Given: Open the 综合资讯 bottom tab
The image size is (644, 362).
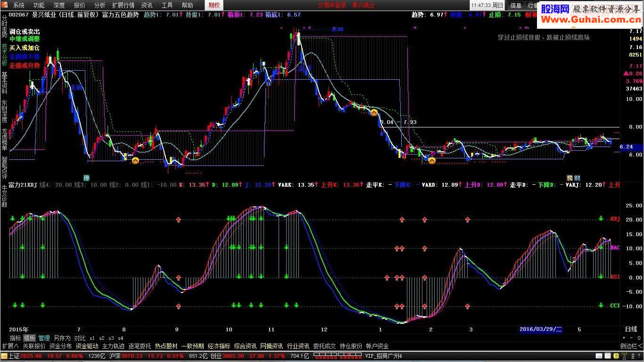Looking at the screenshot, I should click(245, 346).
